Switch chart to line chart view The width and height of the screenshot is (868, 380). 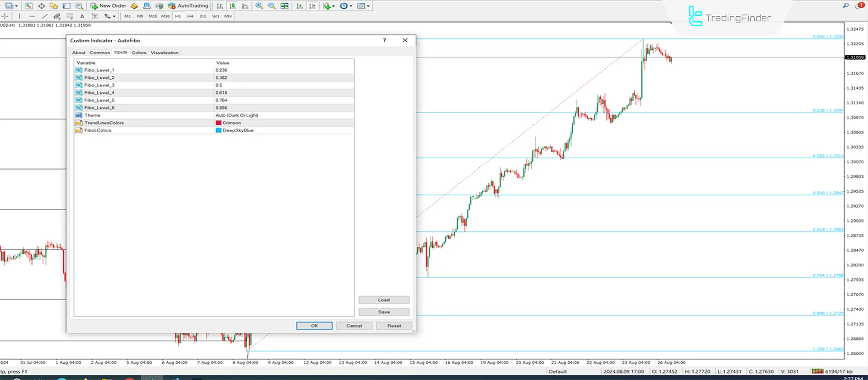coord(245,6)
